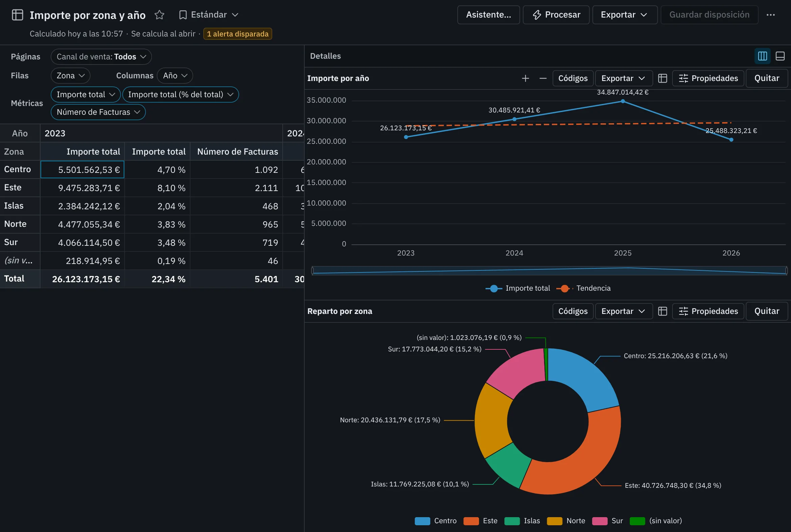Click Guardar disposición
The image size is (791, 532).
tap(710, 15)
